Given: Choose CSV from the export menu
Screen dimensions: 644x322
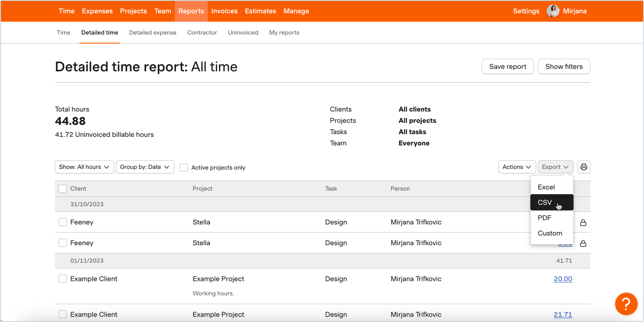Looking at the screenshot, I should click(545, 203).
